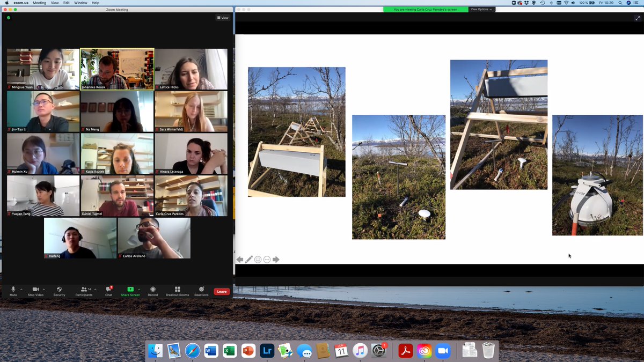Open Messages in the Dock

[304, 351]
